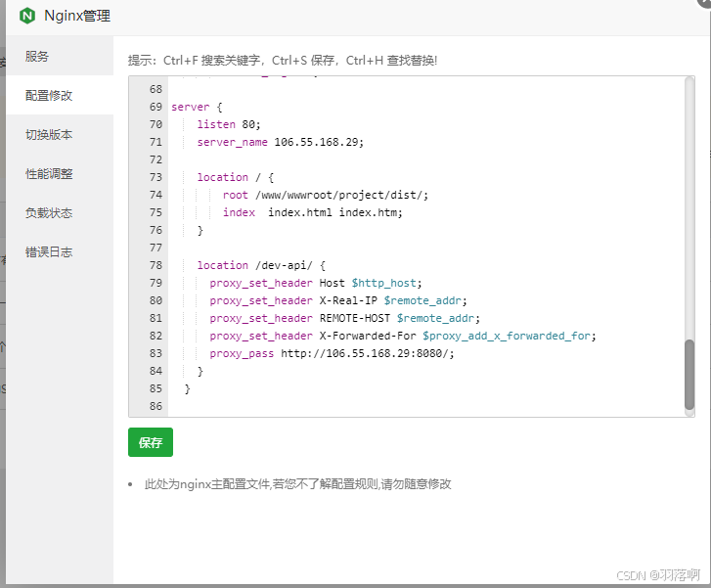Click the green Nginx logo icon
This screenshot has height=588, width=711.
(27, 16)
